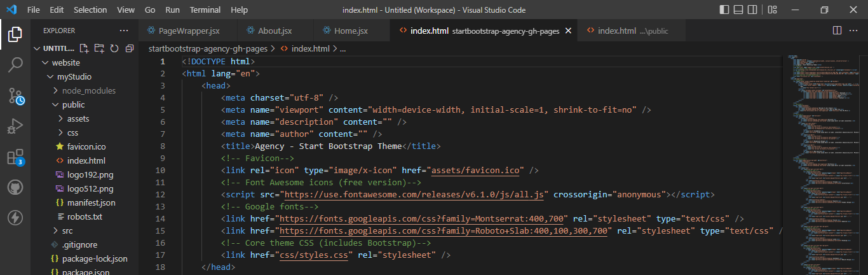868x275 pixels.
Task: Open the lightning bolt activity bar view
Action: click(15, 218)
